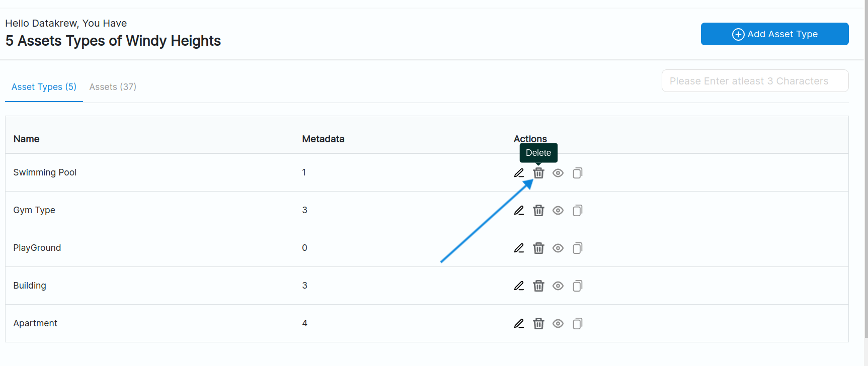The width and height of the screenshot is (868, 366).
Task: Duplicate the Building asset type
Action: click(578, 286)
